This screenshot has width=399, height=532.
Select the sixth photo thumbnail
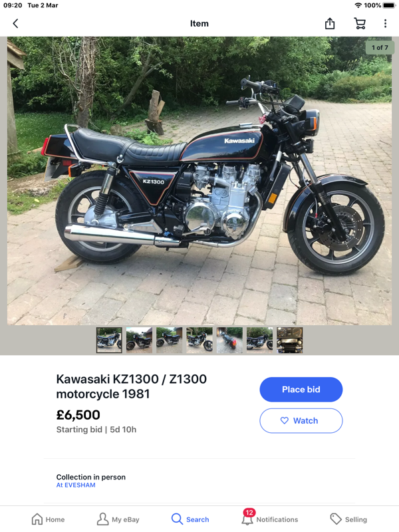pos(259,340)
